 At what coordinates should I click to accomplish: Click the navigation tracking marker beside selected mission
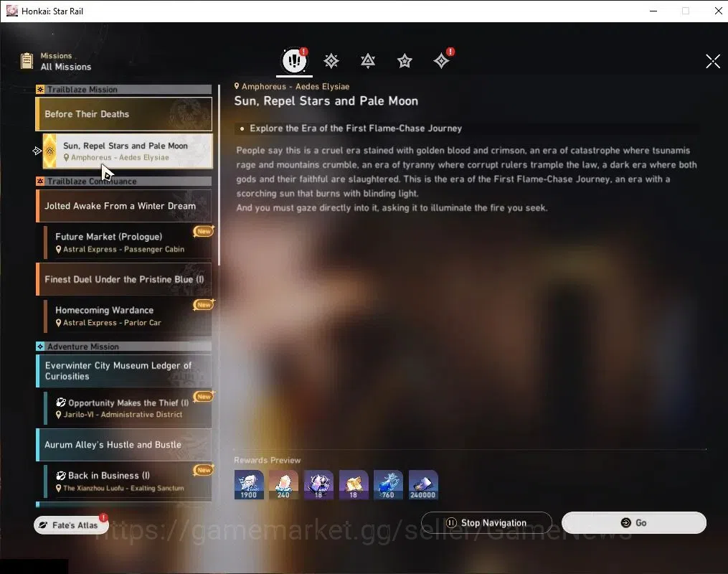tap(37, 151)
